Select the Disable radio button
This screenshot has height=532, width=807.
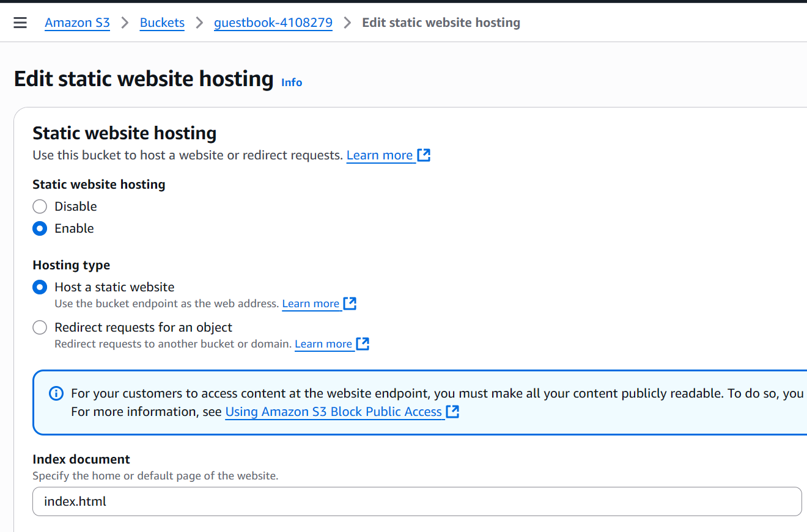[x=40, y=206]
